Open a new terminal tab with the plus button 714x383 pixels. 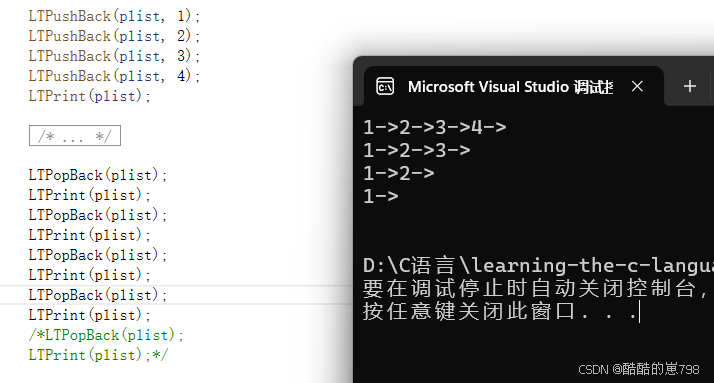[690, 86]
